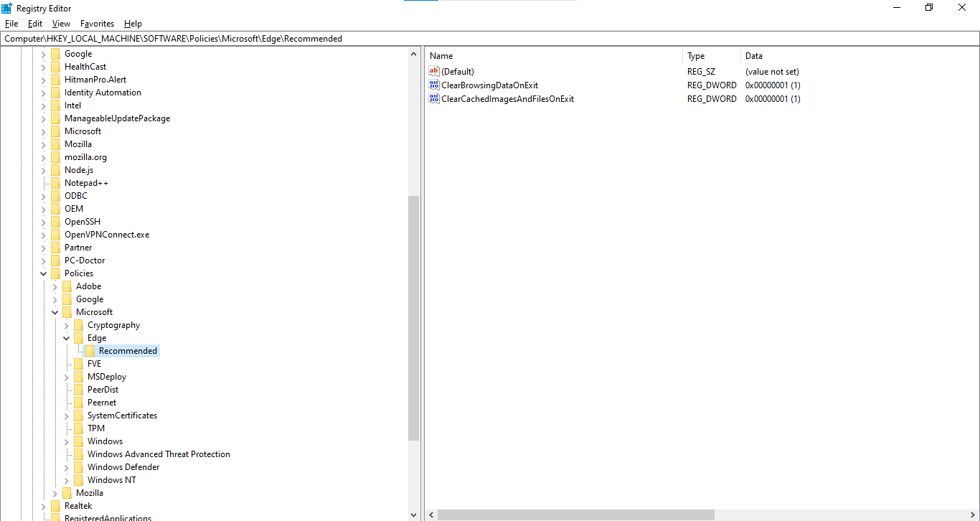Click the Name column header
This screenshot has width=980, height=521.
[x=553, y=56]
